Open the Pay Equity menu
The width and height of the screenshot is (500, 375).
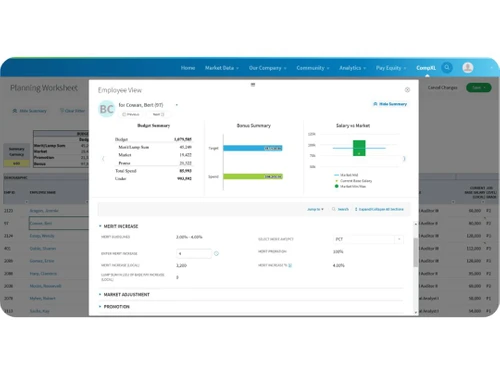tap(391, 68)
